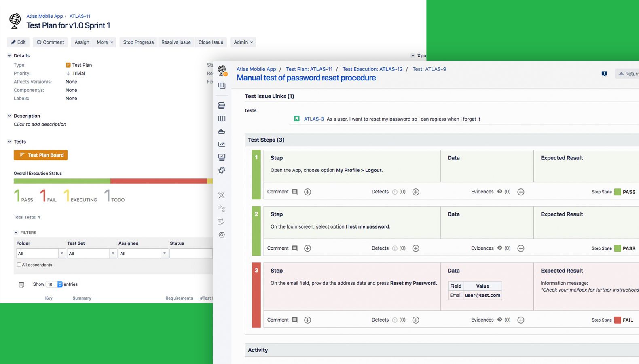This screenshot has width=639, height=364.
Task: Add a comment to step 1
Action: pyautogui.click(x=307, y=192)
